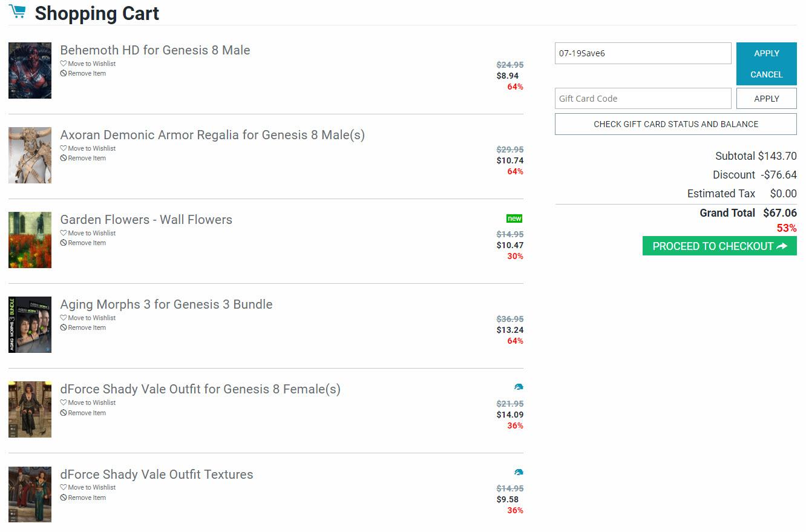This screenshot has height=532, width=806.
Task: Focus the Gift Card Code field
Action: tap(643, 99)
